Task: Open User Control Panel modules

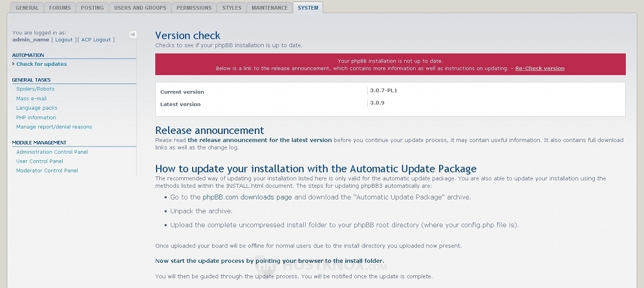Action: (x=39, y=161)
